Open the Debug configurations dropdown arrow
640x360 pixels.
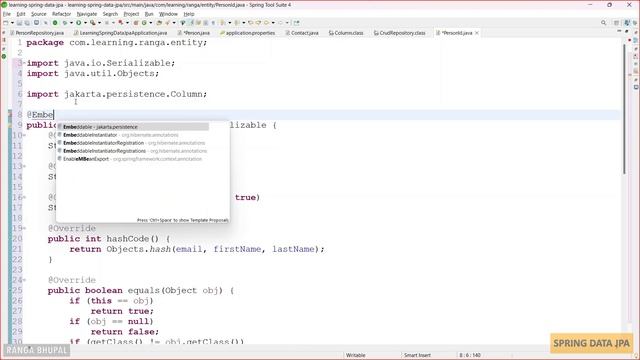click(71, 23)
